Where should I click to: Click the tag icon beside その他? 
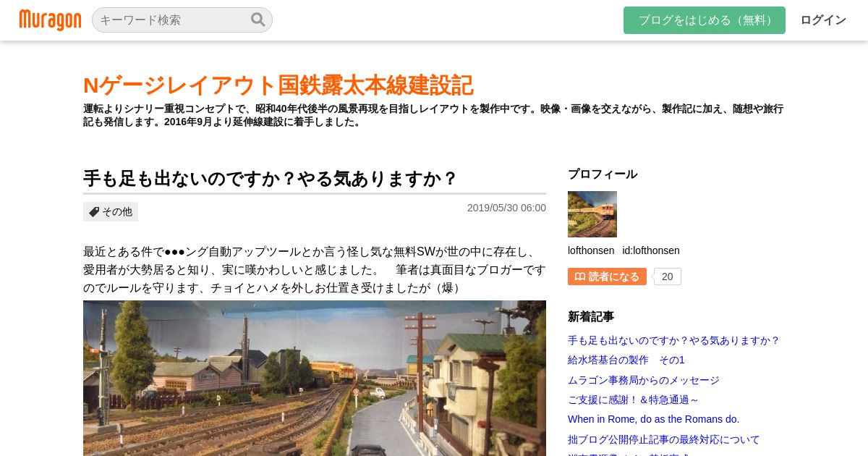[x=94, y=212]
